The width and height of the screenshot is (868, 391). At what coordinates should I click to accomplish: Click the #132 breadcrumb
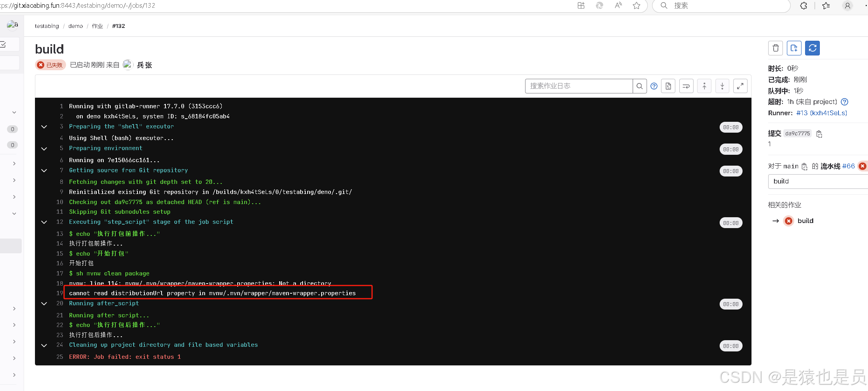point(118,26)
